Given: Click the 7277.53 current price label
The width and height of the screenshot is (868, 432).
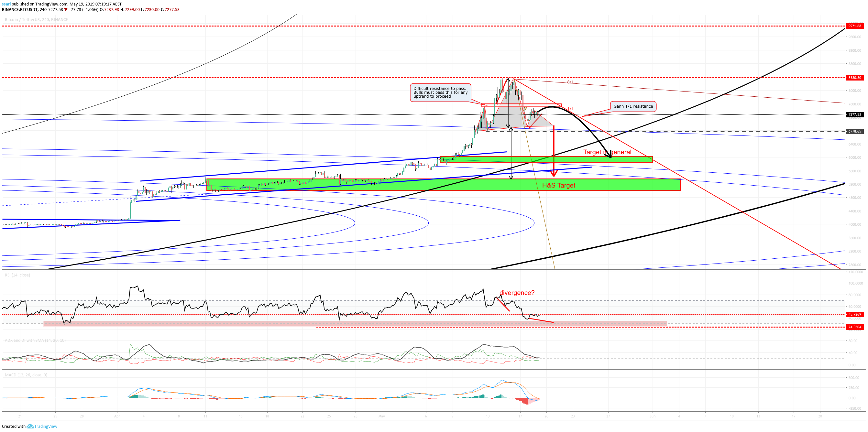Looking at the screenshot, I should click(854, 114).
